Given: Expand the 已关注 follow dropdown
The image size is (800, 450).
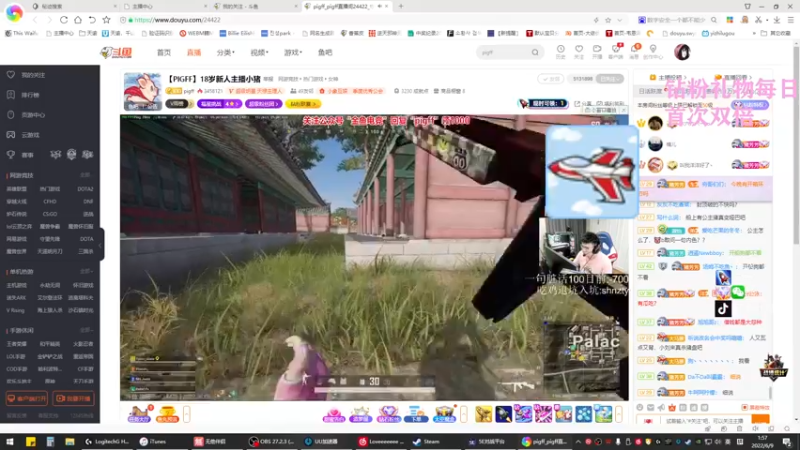Looking at the screenshot, I should pos(611,79).
